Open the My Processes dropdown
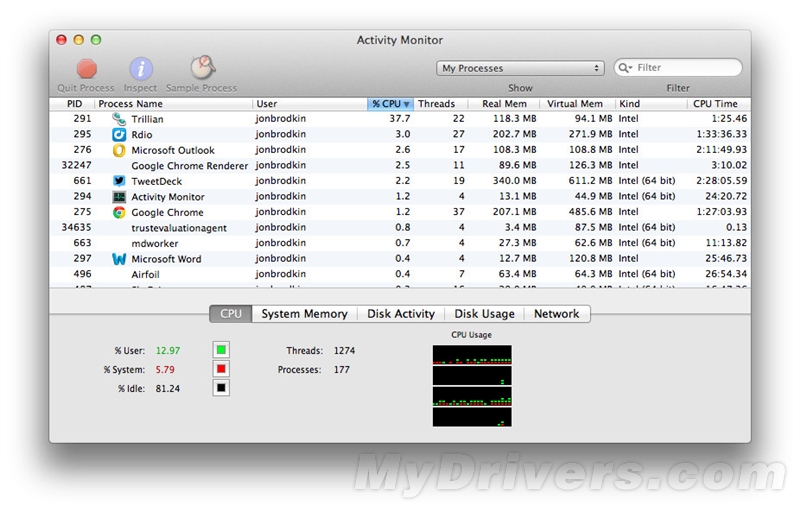 tap(520, 68)
